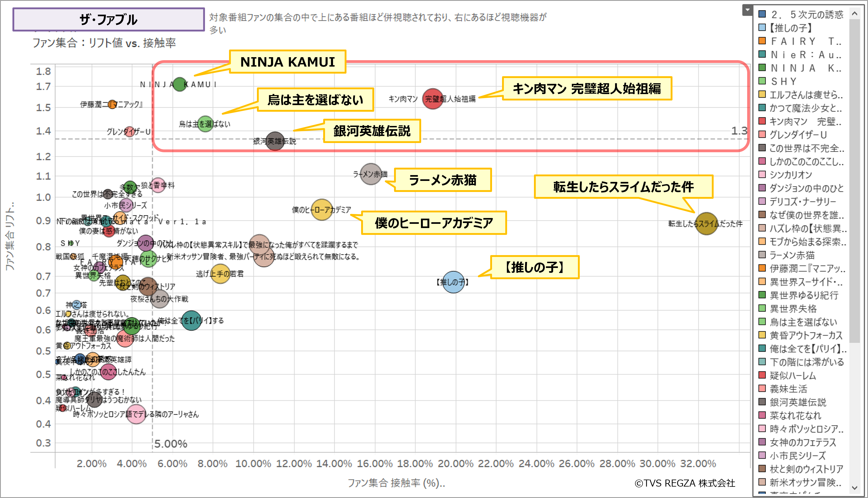This screenshot has width=868, height=498.
Task: Select the 逃げ上手の若君 yellow bubble
Action: point(220,274)
